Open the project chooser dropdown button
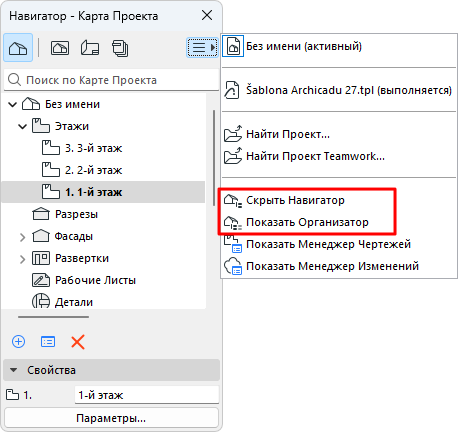 pos(202,48)
